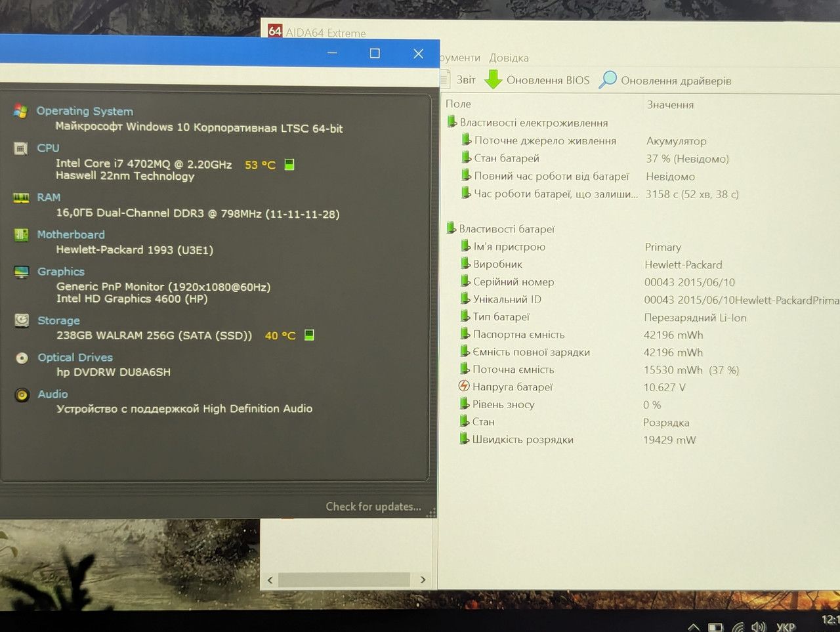
Task: Open the Operating System section link
Action: [x=85, y=111]
